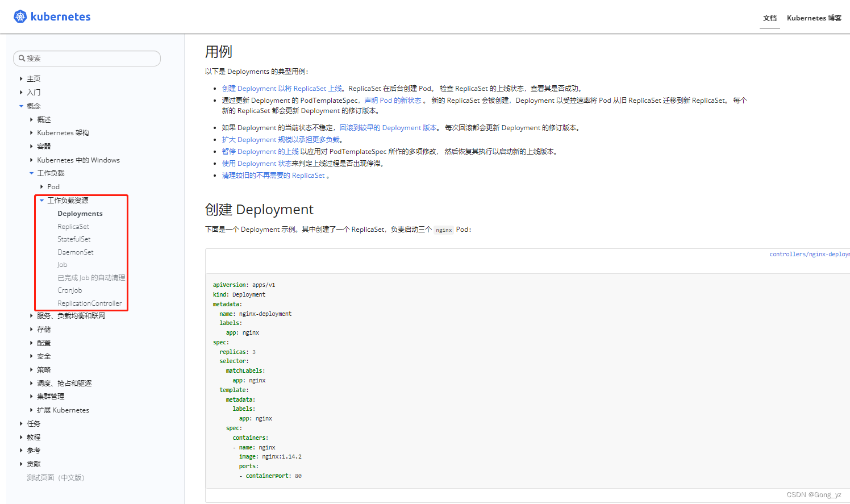Expand the 教程 tree arrow
850x504 pixels.
coord(21,438)
